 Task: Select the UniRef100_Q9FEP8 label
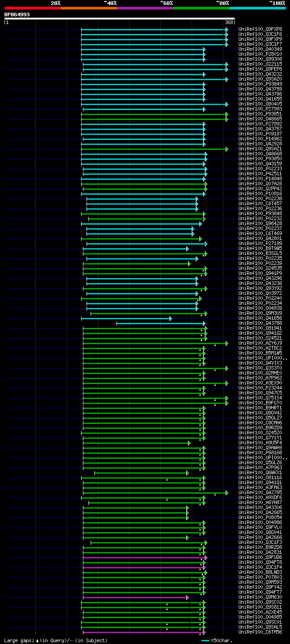point(260,69)
